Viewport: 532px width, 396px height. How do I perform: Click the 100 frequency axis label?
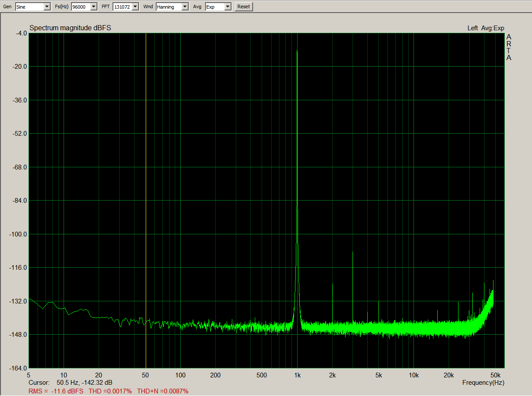pos(180,375)
